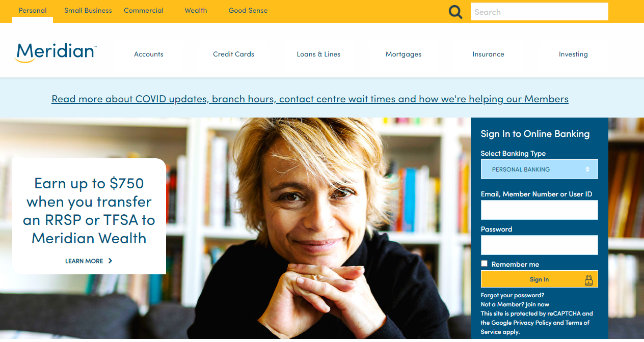Click the Search input box
This screenshot has width=644, height=342.
[539, 12]
